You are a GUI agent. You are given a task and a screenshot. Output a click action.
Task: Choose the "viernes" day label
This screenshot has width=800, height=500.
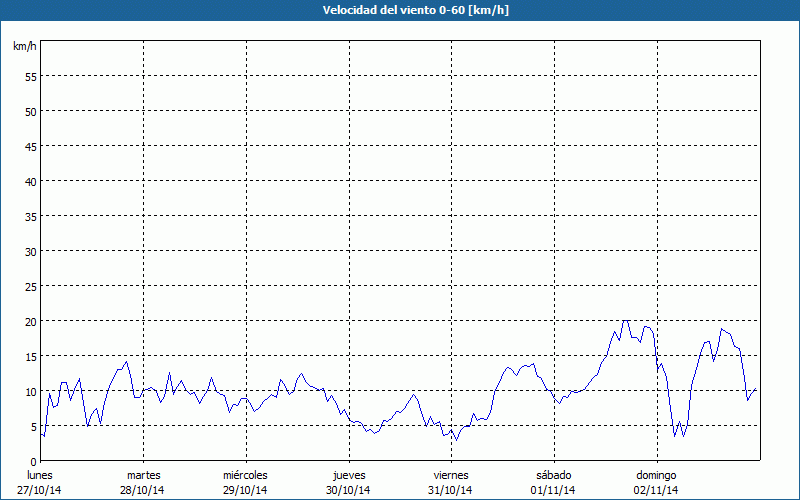pos(451,475)
